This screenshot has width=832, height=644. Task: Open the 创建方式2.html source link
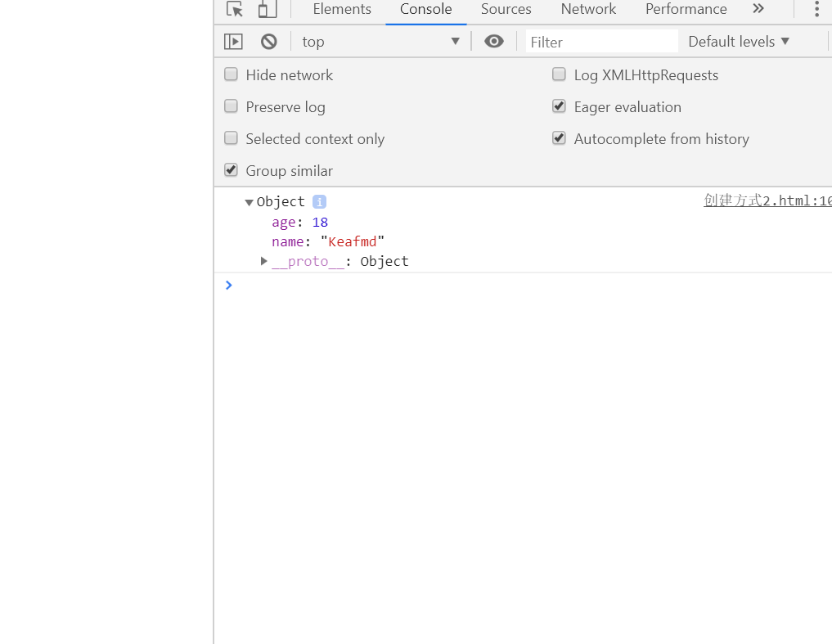[767, 200]
